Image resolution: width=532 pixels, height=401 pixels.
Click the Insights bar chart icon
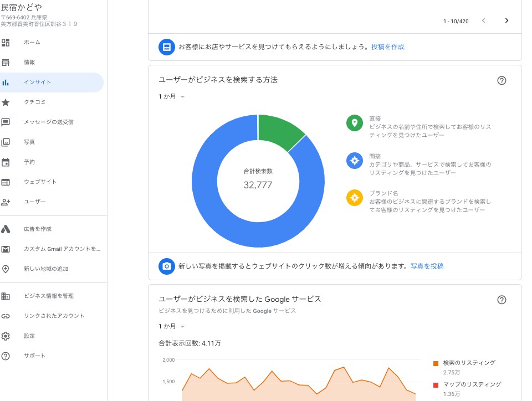pyautogui.click(x=6, y=83)
